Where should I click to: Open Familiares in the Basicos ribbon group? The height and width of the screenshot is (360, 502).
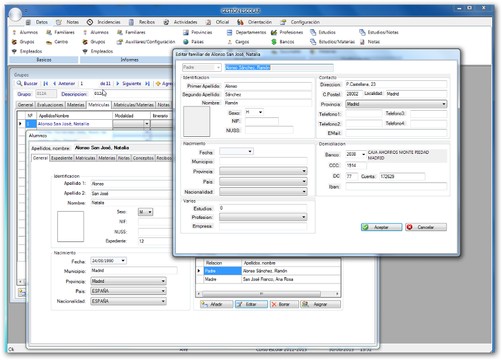61,32
